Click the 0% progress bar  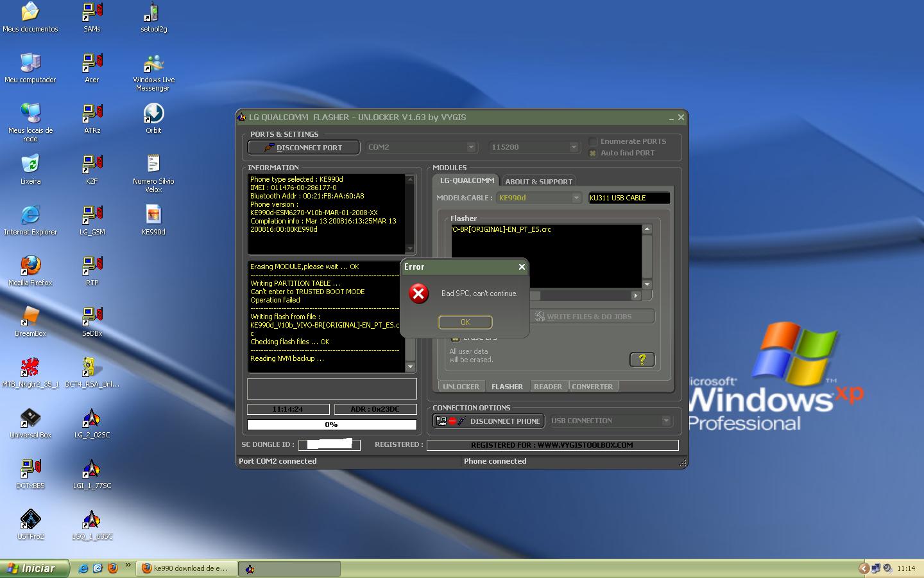[x=332, y=425]
